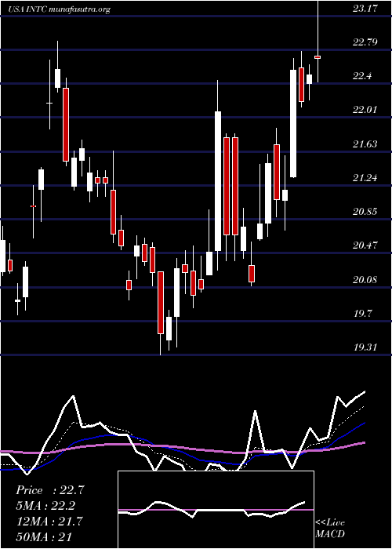The height and width of the screenshot is (549, 392).
Task: Click the 23.17 price axis label
Action: [x=365, y=9]
